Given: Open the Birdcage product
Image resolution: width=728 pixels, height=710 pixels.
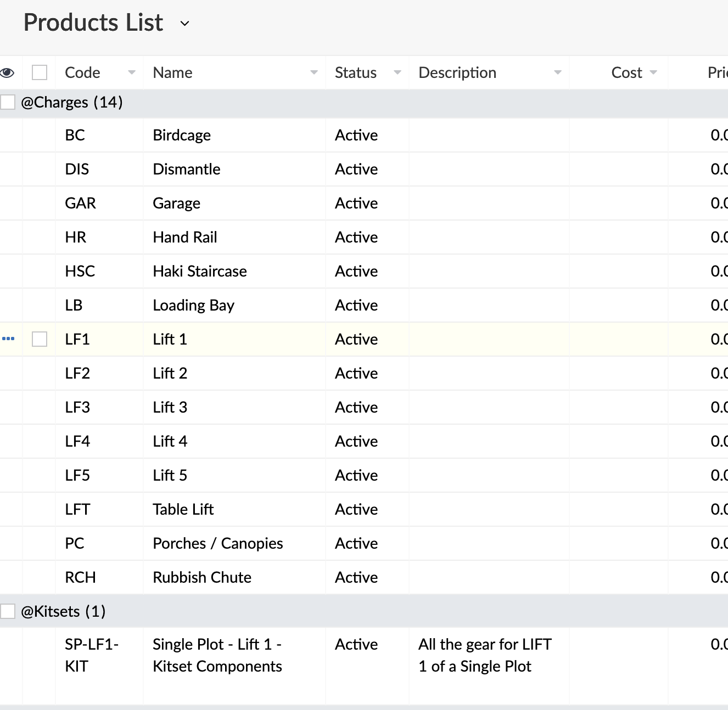Looking at the screenshot, I should tap(182, 135).
